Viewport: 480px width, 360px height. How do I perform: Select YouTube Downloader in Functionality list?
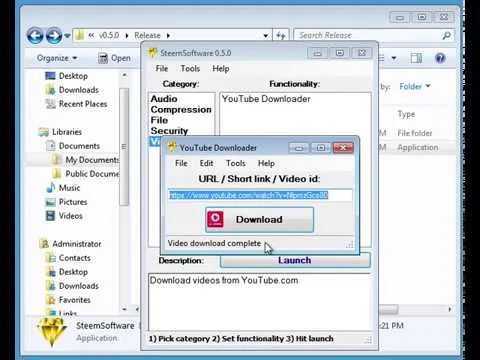266,99
